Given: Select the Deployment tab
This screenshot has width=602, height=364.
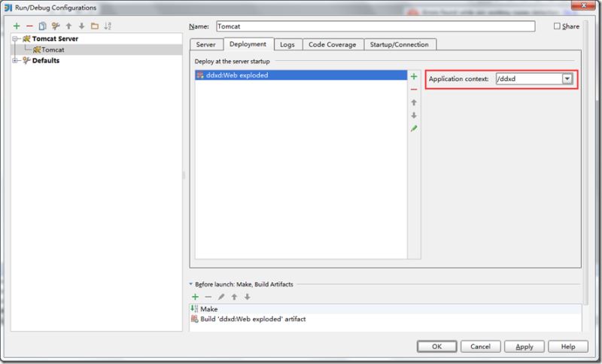Looking at the screenshot, I should 248,44.
